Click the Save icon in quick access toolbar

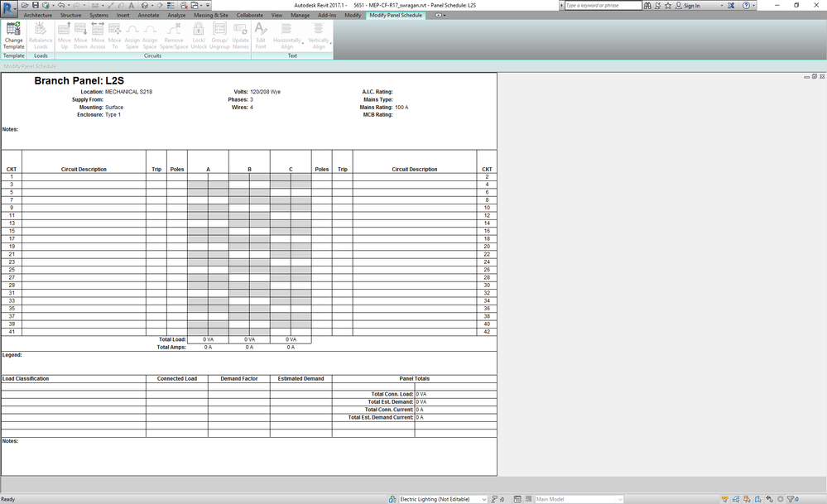pyautogui.click(x=36, y=5)
